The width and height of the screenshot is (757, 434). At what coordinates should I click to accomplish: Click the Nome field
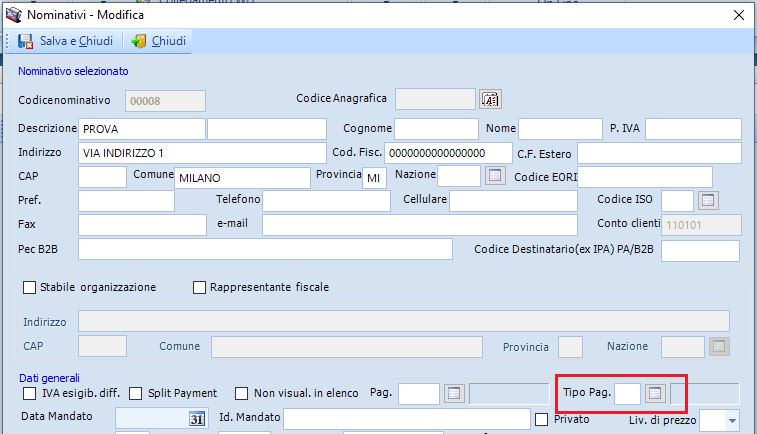(x=561, y=129)
